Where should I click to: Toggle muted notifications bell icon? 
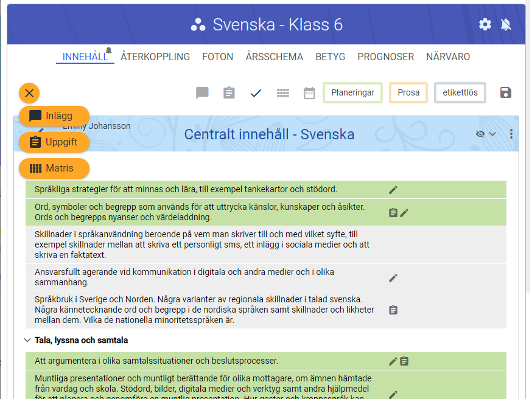pos(506,24)
